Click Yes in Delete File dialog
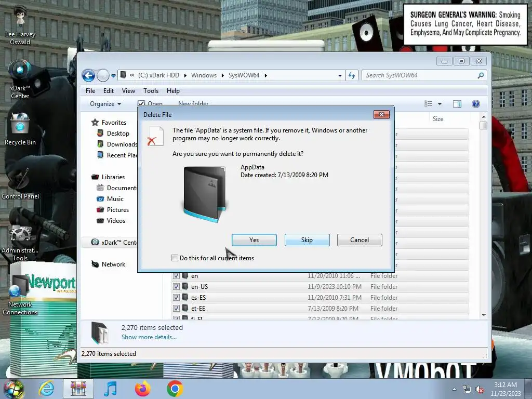The width and height of the screenshot is (532, 399). [254, 240]
